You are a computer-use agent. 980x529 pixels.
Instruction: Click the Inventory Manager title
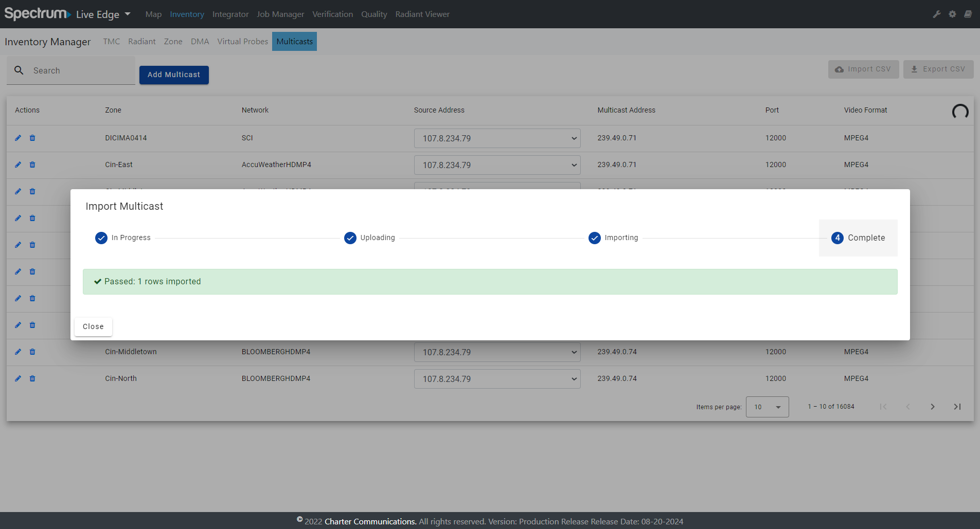pos(47,42)
